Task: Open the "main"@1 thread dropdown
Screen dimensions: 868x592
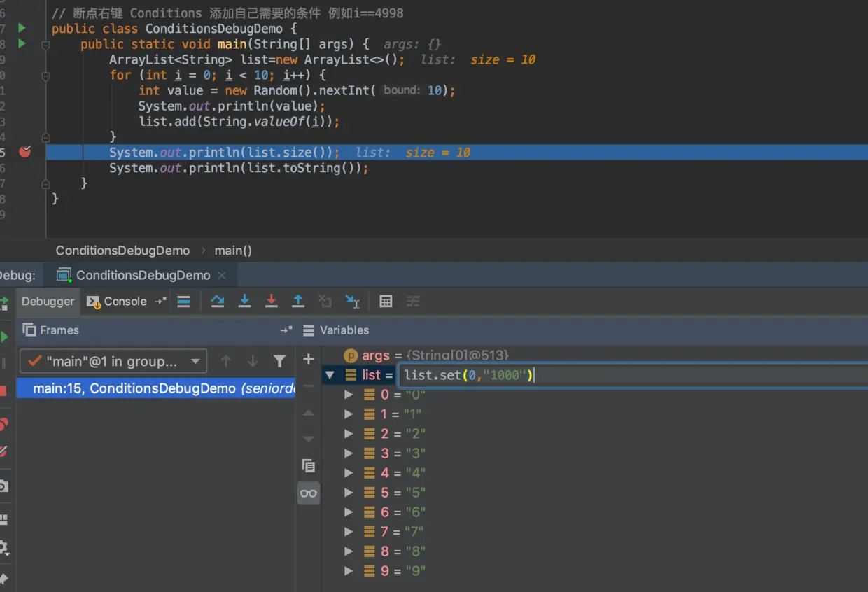Action: tap(113, 361)
